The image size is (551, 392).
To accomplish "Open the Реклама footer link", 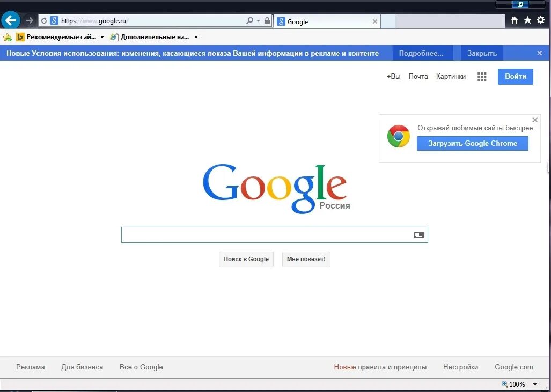I will coord(31,367).
